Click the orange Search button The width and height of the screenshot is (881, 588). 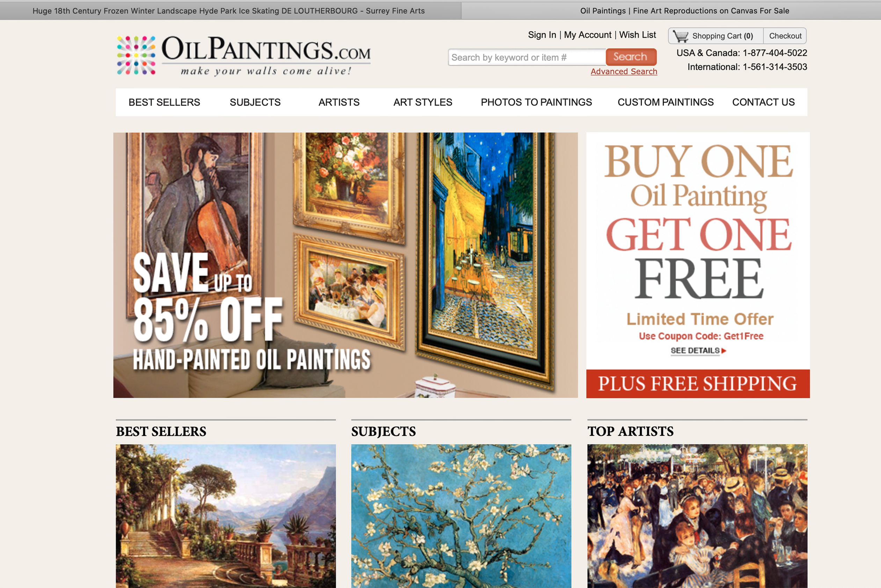pyautogui.click(x=631, y=57)
